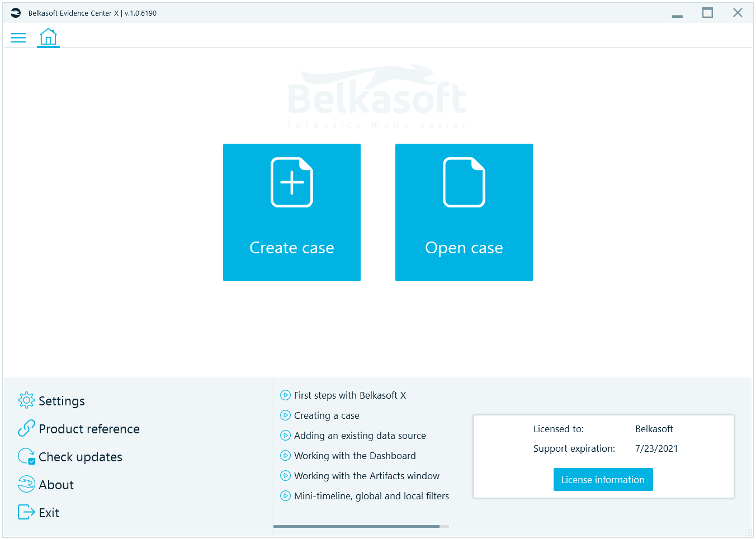This screenshot has height=539, width=756.
Task: Maximize the Belkasoft window
Action: (707, 13)
